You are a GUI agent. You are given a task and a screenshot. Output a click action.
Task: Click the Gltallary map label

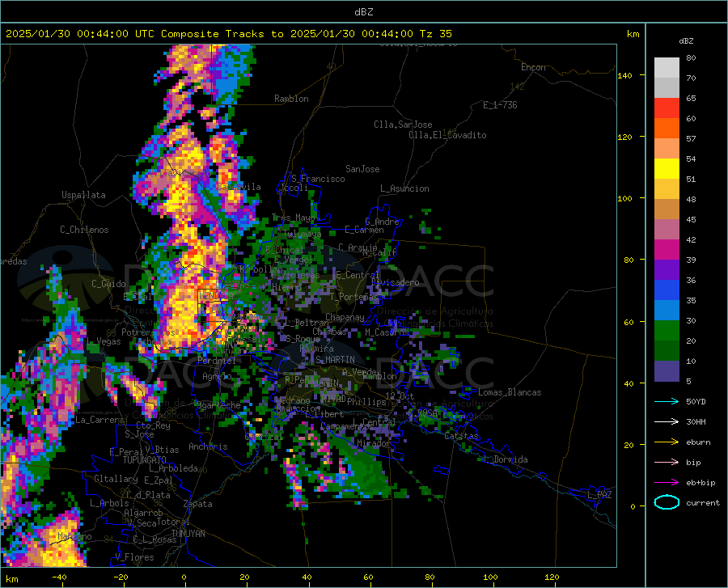tap(116, 479)
